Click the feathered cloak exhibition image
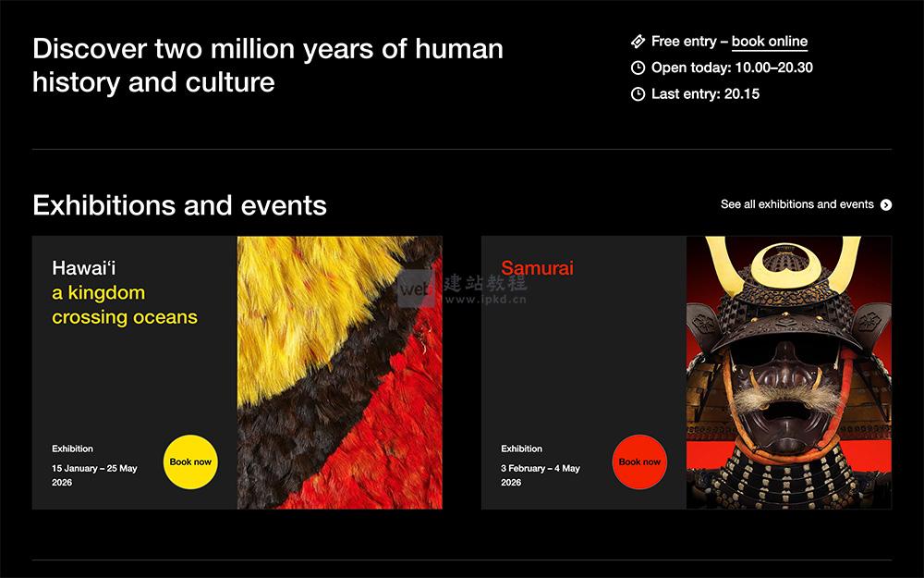 [x=339, y=370]
